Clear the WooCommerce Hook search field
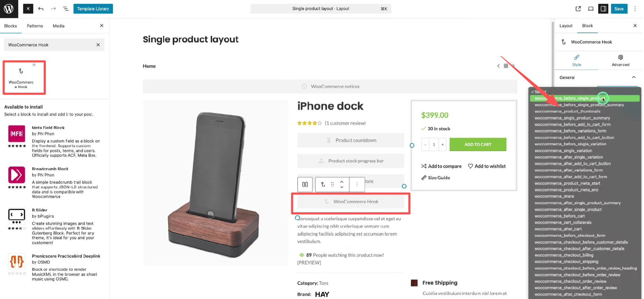This screenshot has height=299, width=644. 98,45
